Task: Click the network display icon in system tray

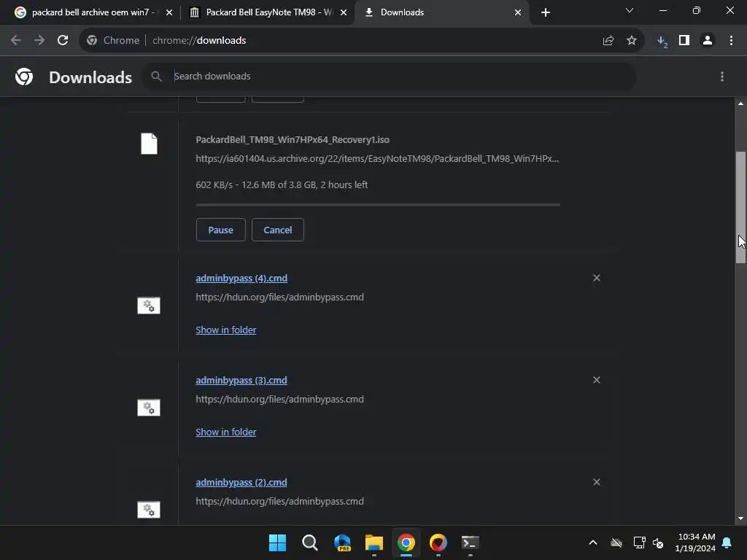Action: [x=639, y=542]
